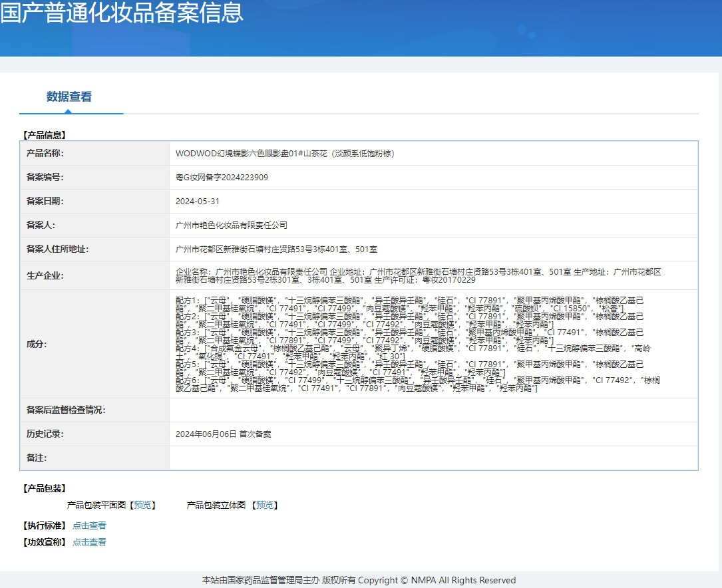Click the 备案日期 label cell

click(94, 201)
